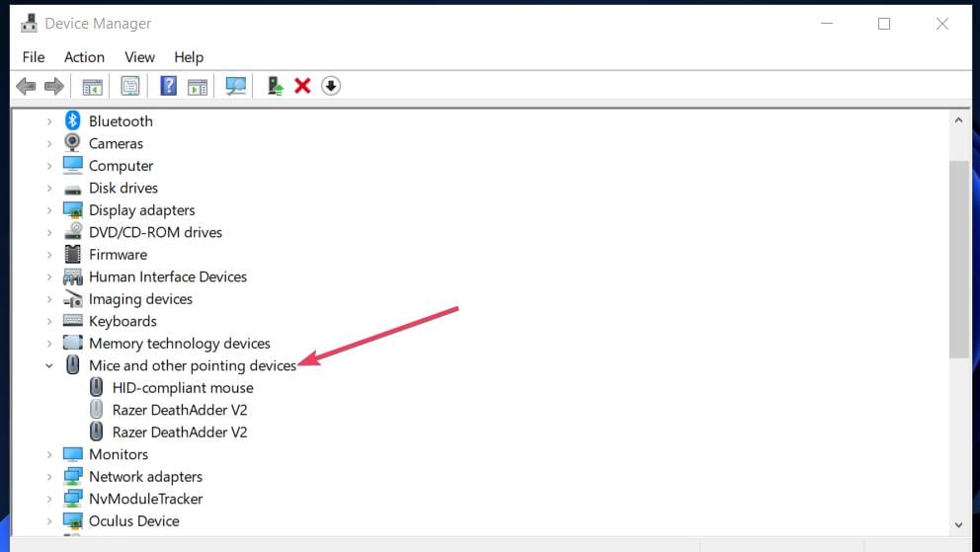Select the NvModuleTracker label

[145, 499]
